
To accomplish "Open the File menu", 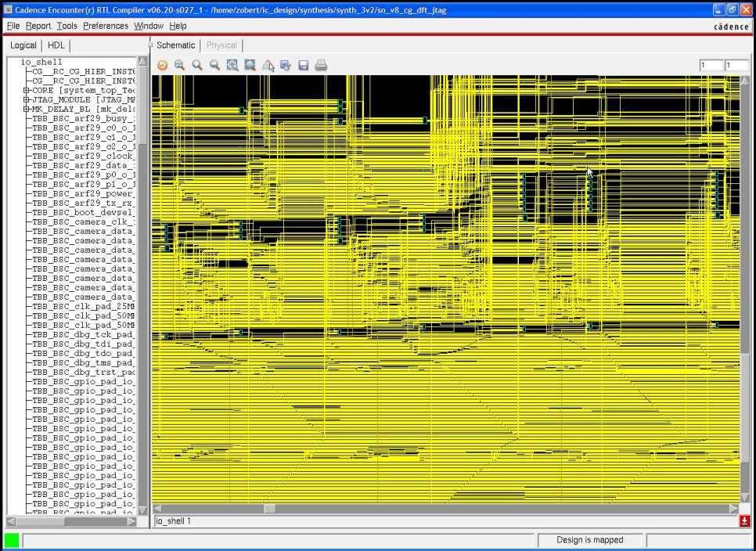I will pos(13,26).
